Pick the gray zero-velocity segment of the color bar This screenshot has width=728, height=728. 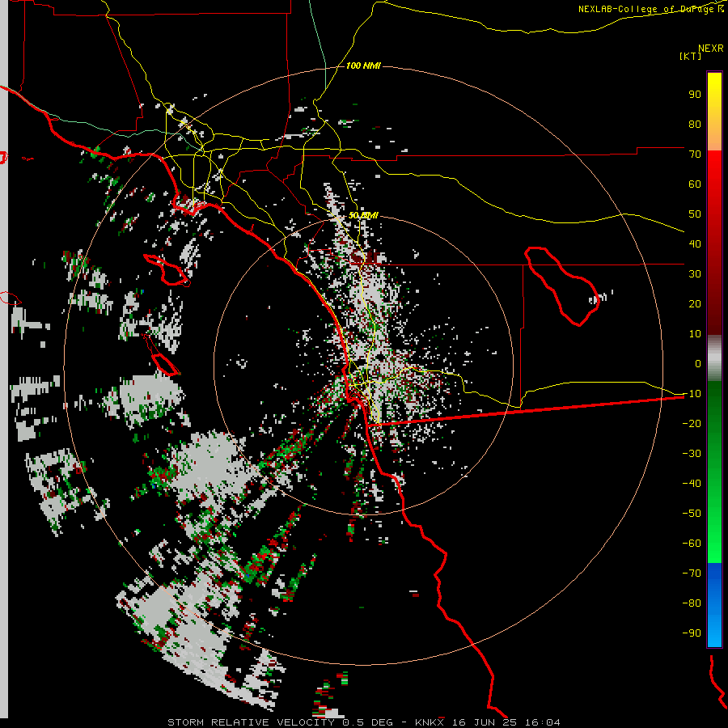(x=714, y=358)
